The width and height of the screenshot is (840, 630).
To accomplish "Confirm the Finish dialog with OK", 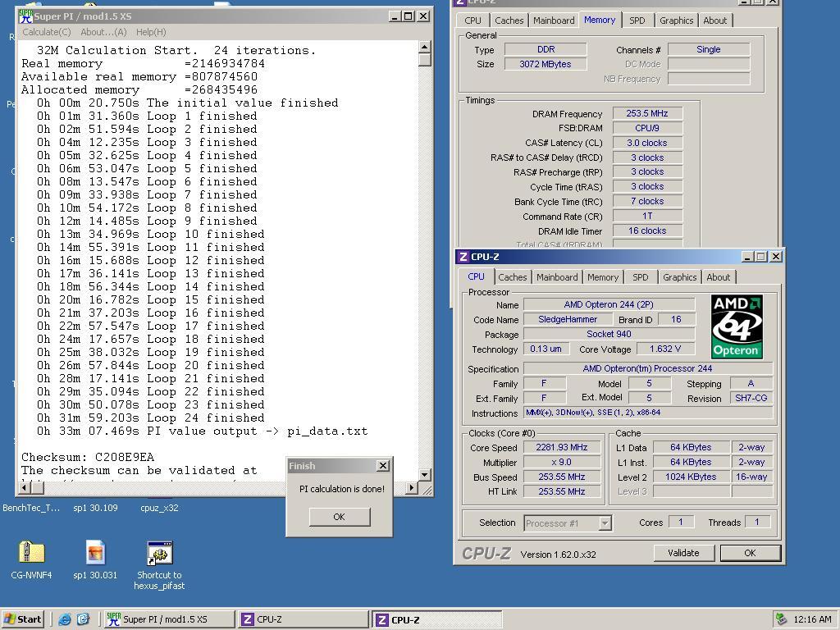I will 339,517.
